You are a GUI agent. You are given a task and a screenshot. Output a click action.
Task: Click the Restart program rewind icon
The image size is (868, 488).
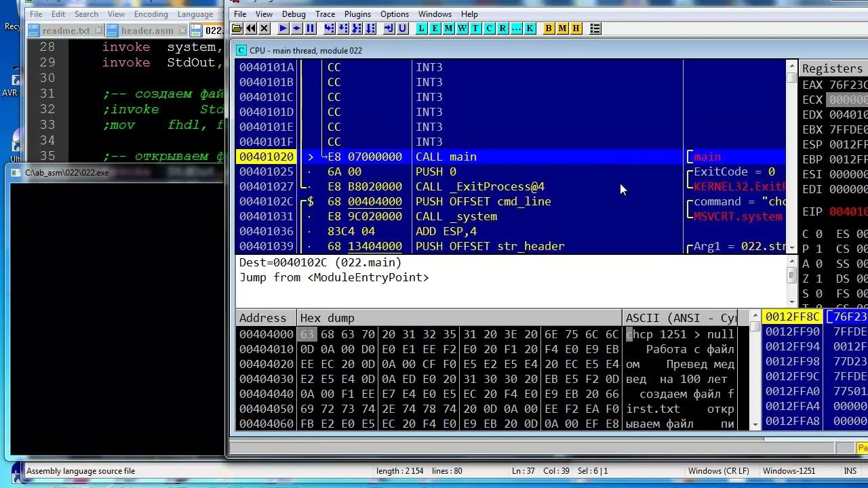[x=251, y=28]
